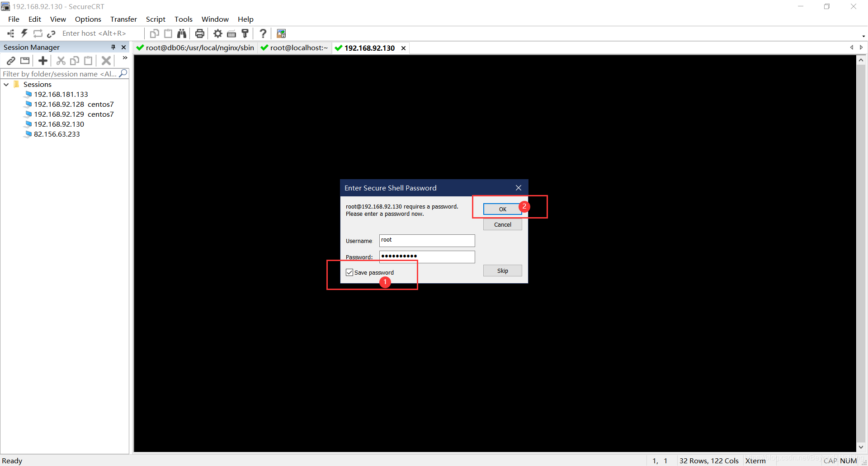Toggle the Session Manager toolbar icon
868x466 pixels.
pos(11,33)
